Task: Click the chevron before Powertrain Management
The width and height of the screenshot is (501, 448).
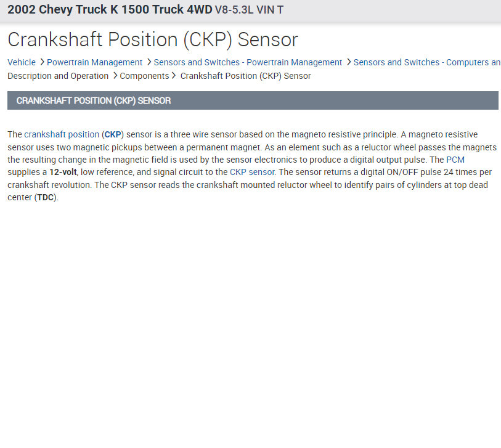Action: point(42,62)
